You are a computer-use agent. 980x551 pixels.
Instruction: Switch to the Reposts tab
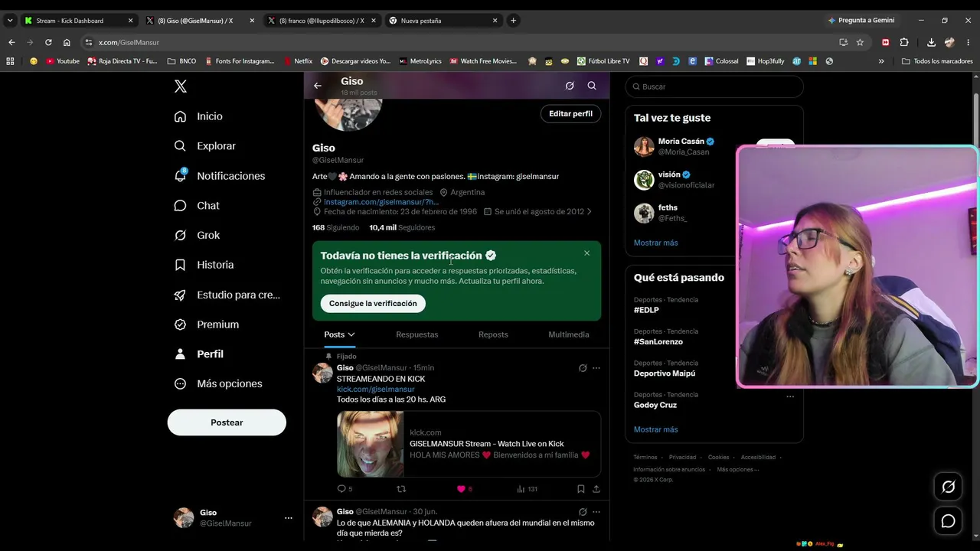(493, 334)
